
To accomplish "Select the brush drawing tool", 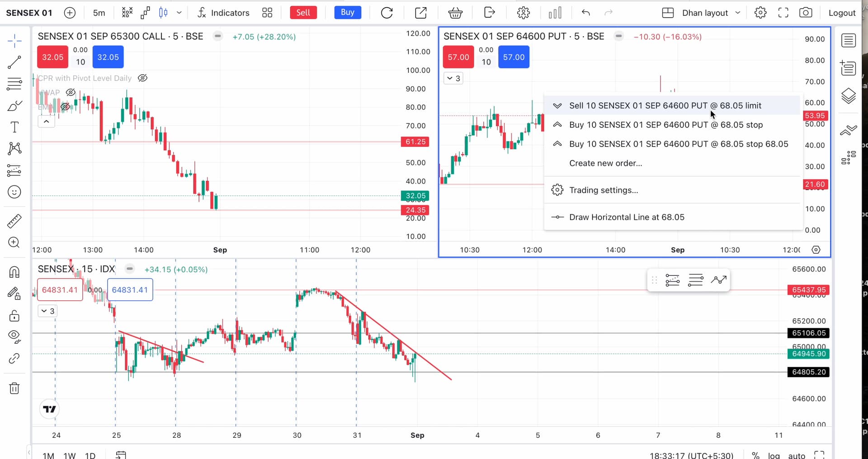I will tap(14, 106).
